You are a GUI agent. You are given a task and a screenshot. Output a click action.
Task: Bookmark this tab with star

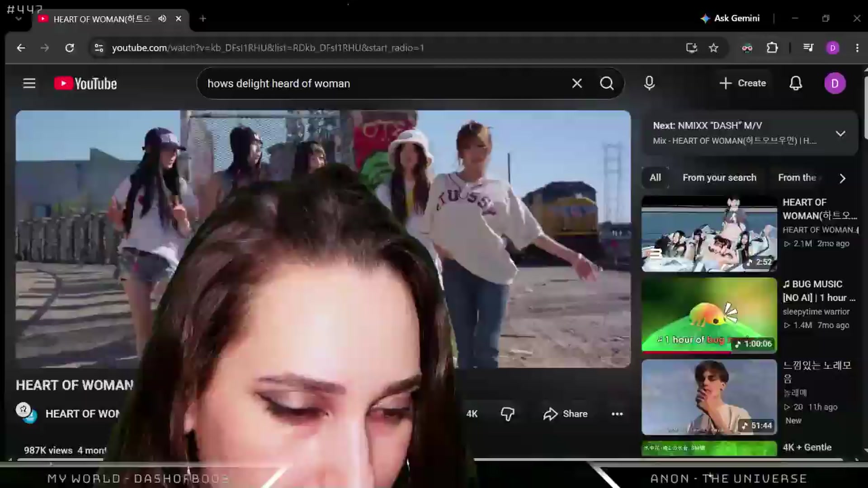[713, 48]
